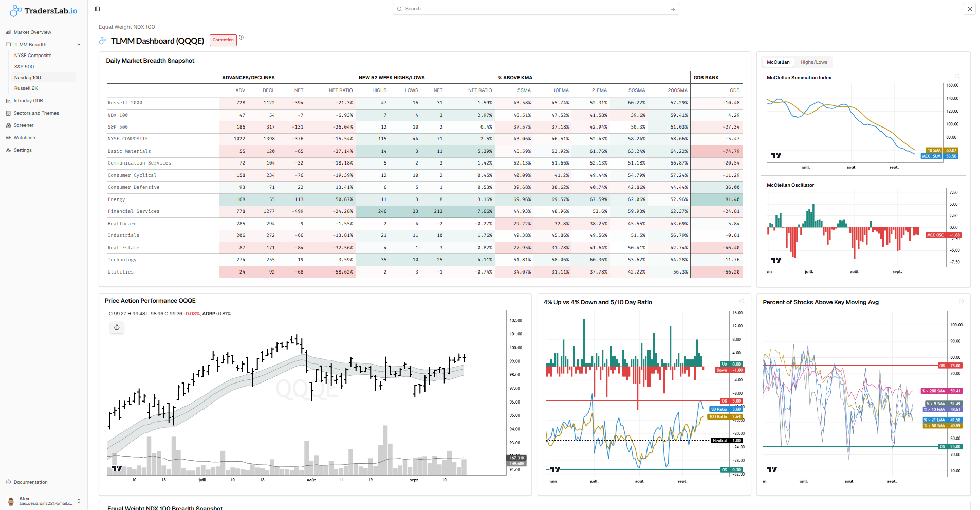Click the Communication Services row label
Image resolution: width=980 pixels, height=510 pixels.
[x=140, y=163]
